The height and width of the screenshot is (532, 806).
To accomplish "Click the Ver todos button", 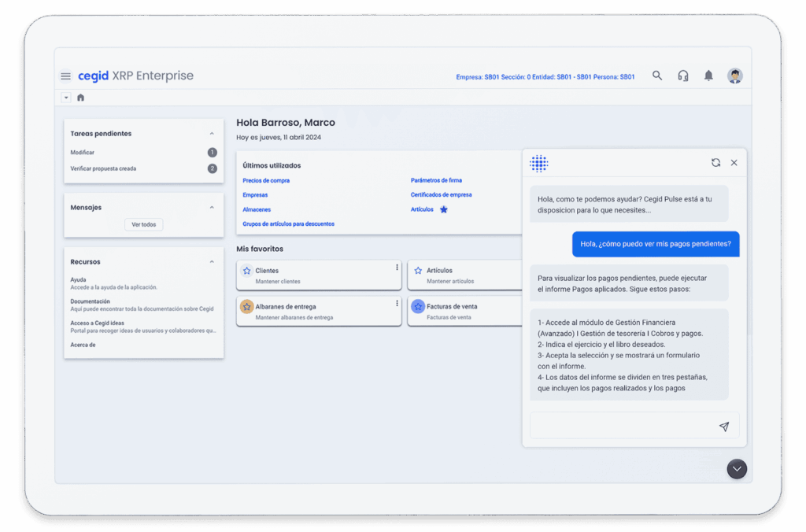I will pos(143,225).
